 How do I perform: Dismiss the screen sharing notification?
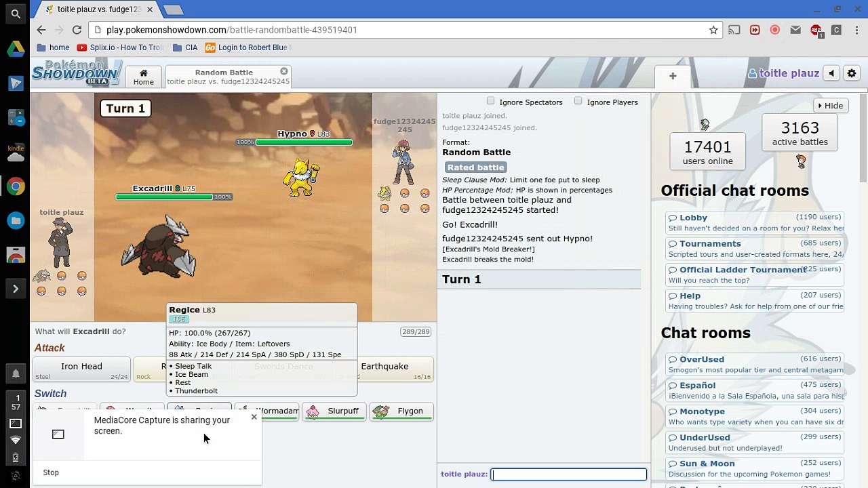(x=254, y=417)
